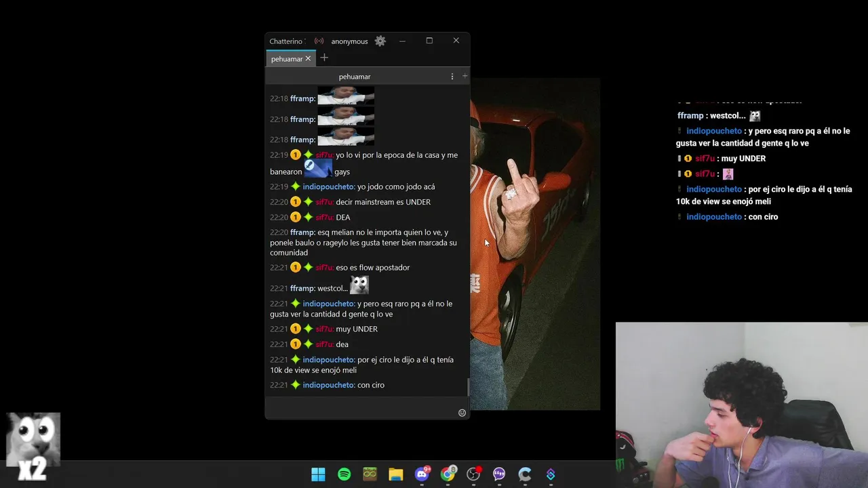
Task: Click indiopoucheto name on 'yo jodo como jodo'
Action: coord(329,186)
